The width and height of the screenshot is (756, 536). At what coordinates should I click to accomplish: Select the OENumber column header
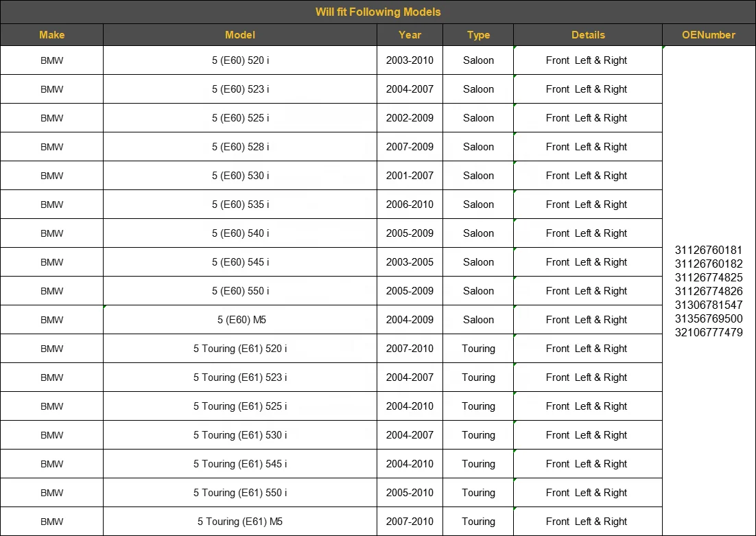[709, 35]
